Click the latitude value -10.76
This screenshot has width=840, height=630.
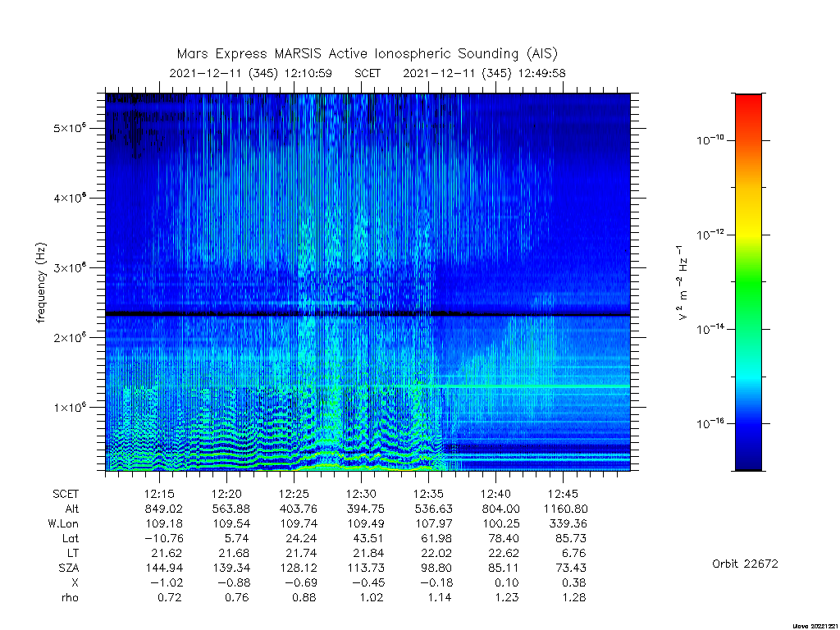164,538
